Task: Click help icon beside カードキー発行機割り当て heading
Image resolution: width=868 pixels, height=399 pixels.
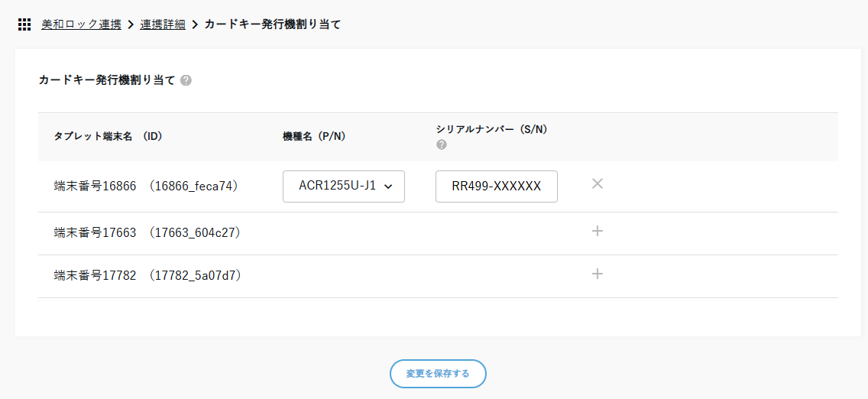Action: pyautogui.click(x=186, y=80)
